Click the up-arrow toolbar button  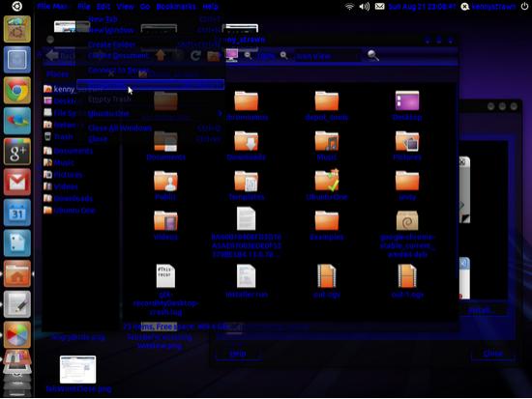tap(161, 55)
